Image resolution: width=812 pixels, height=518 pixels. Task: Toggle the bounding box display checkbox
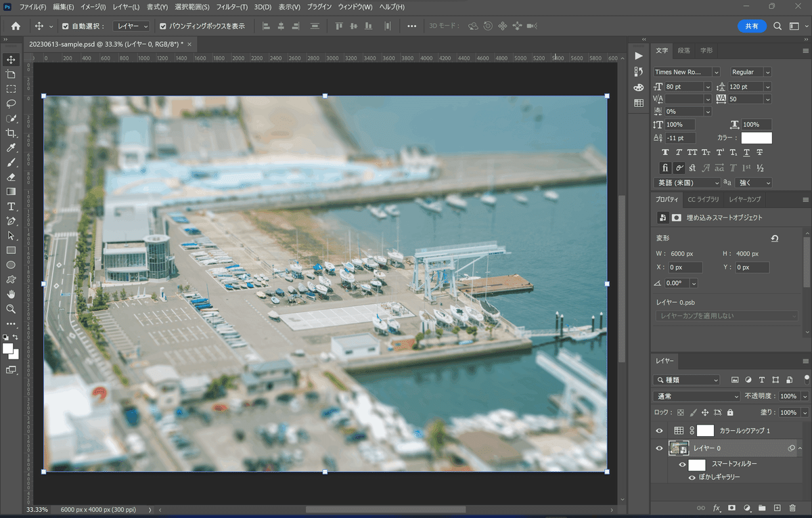(x=163, y=26)
